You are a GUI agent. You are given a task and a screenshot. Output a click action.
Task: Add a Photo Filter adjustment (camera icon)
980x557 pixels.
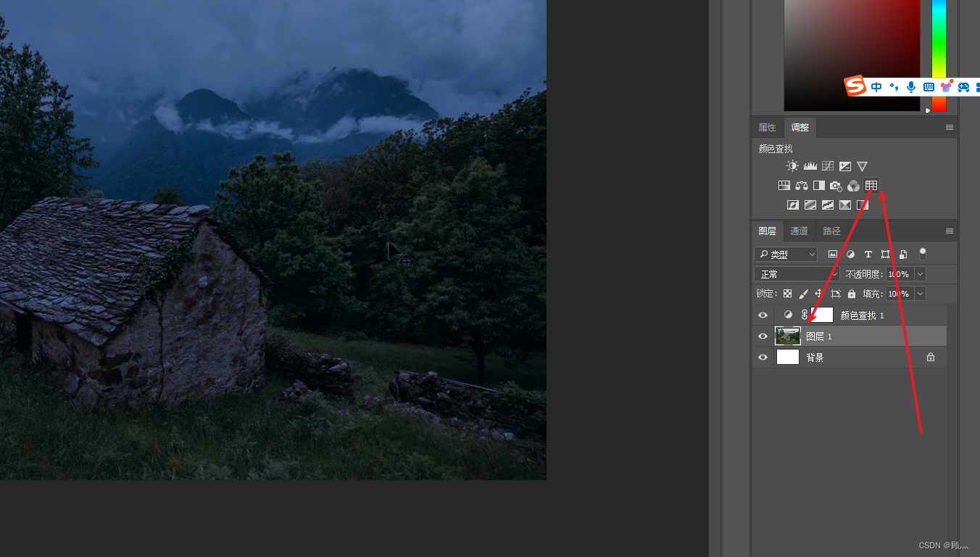coord(836,186)
